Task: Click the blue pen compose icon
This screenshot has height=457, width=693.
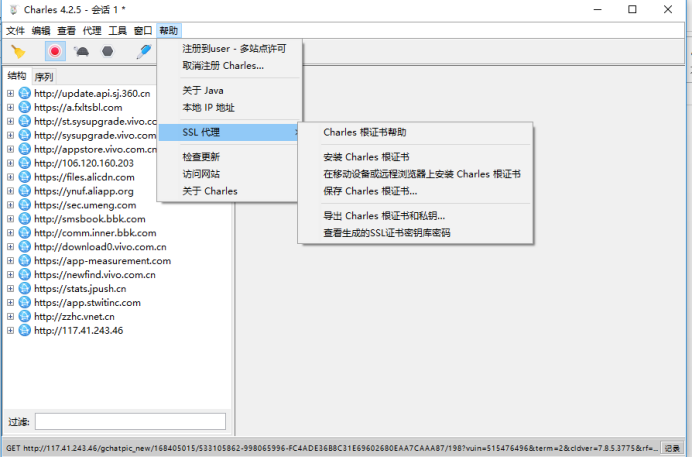Action: (x=144, y=52)
